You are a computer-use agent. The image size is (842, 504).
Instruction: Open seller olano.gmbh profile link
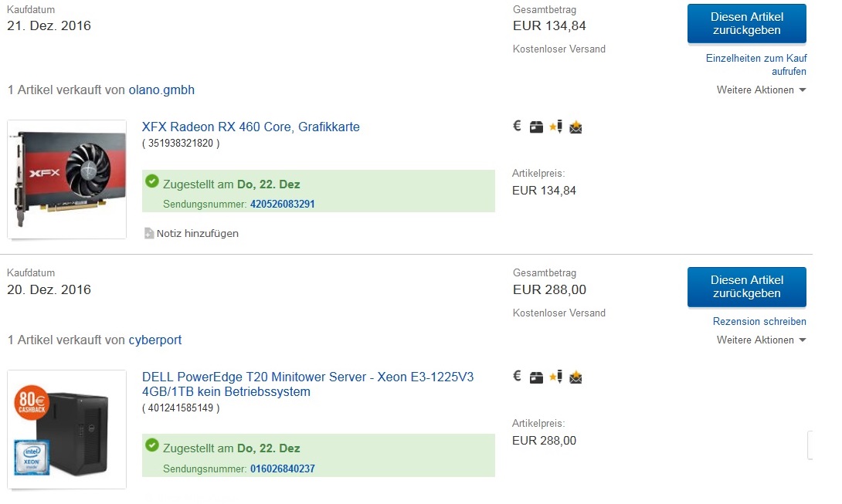161,90
